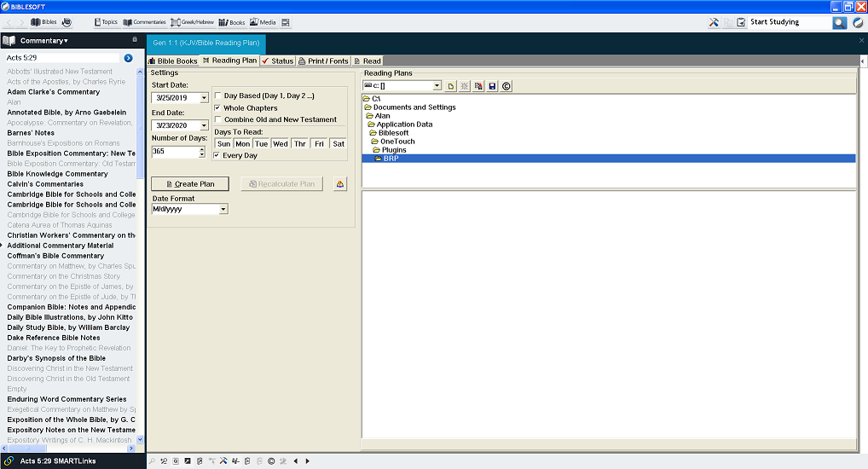The height and width of the screenshot is (469, 868).
Task: Uncheck the Every Day checkbox
Action: pyautogui.click(x=217, y=155)
